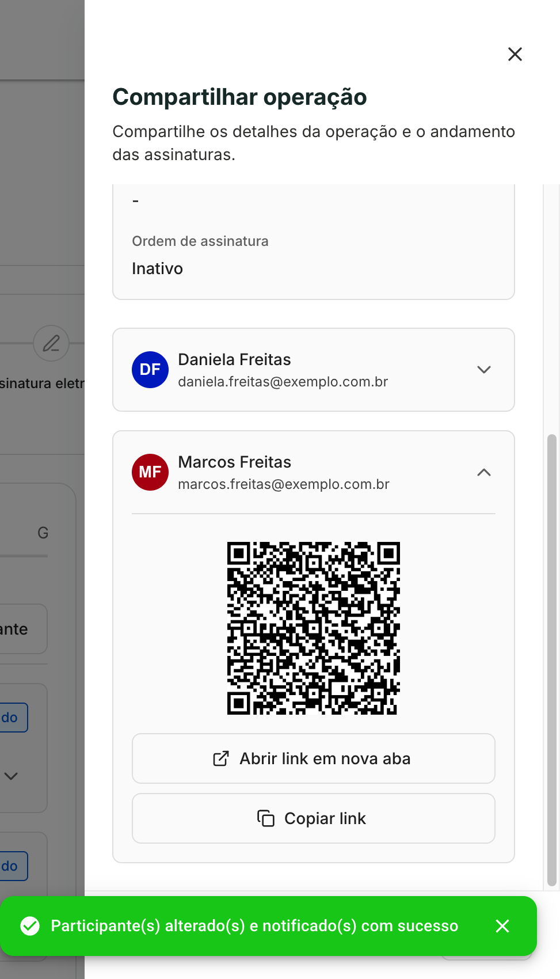Click the Daniela Freitas name

click(235, 359)
